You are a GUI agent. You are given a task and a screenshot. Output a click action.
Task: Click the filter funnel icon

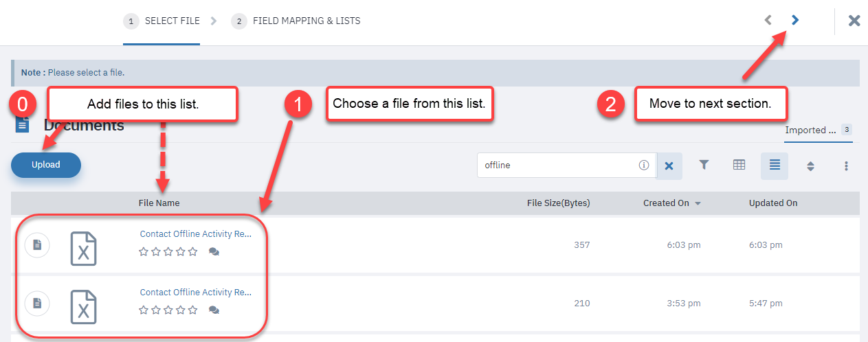pos(704,165)
